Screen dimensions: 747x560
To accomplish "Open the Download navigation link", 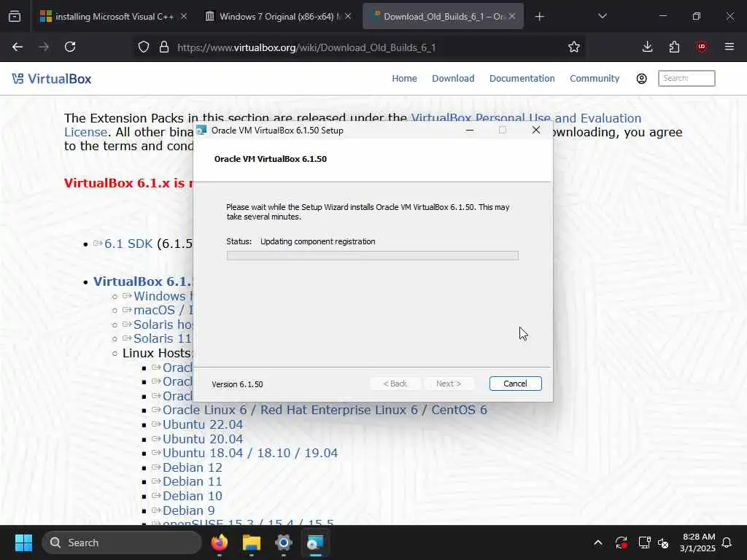I will pos(452,79).
